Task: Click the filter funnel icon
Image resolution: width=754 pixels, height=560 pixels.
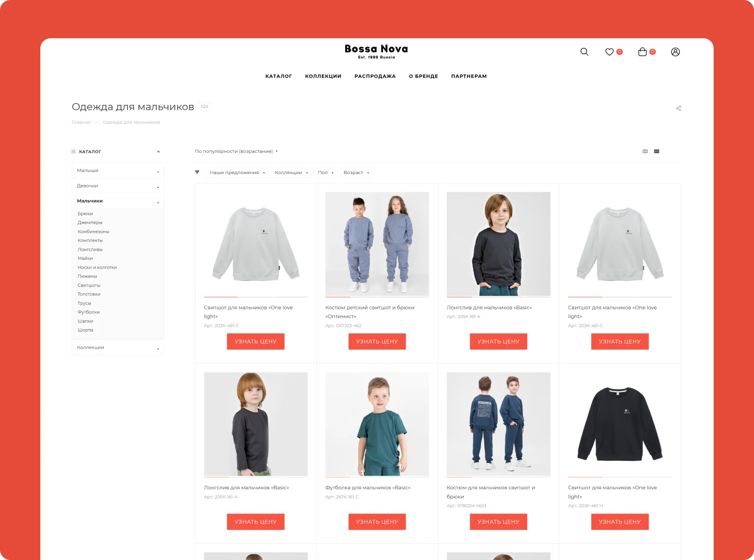Action: [197, 173]
